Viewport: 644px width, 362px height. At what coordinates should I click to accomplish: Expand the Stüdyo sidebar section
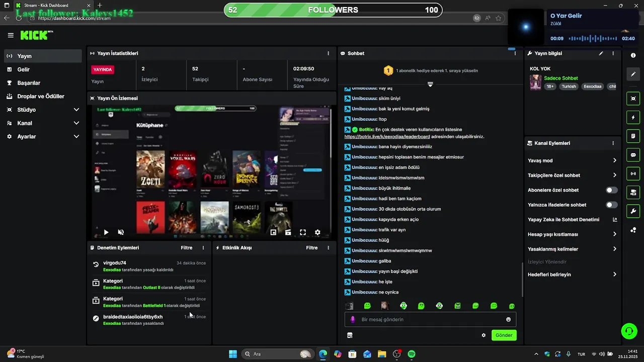(x=43, y=110)
